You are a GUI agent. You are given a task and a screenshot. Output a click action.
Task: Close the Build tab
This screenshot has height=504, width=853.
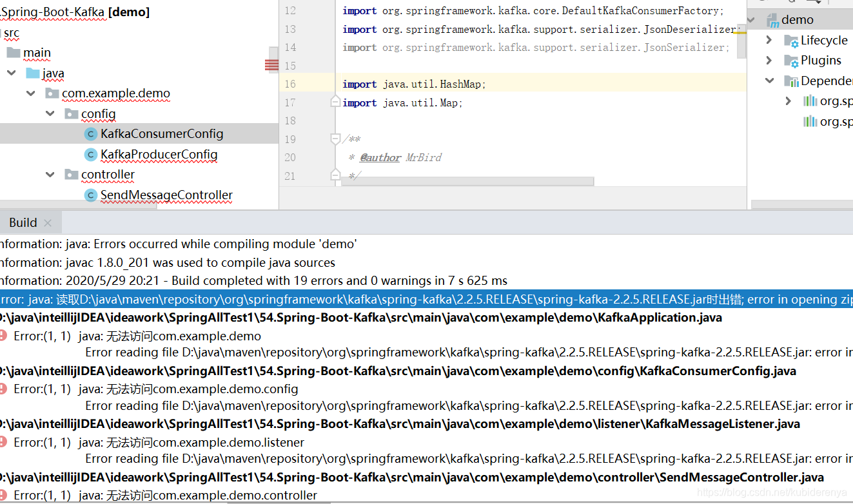[x=48, y=223]
